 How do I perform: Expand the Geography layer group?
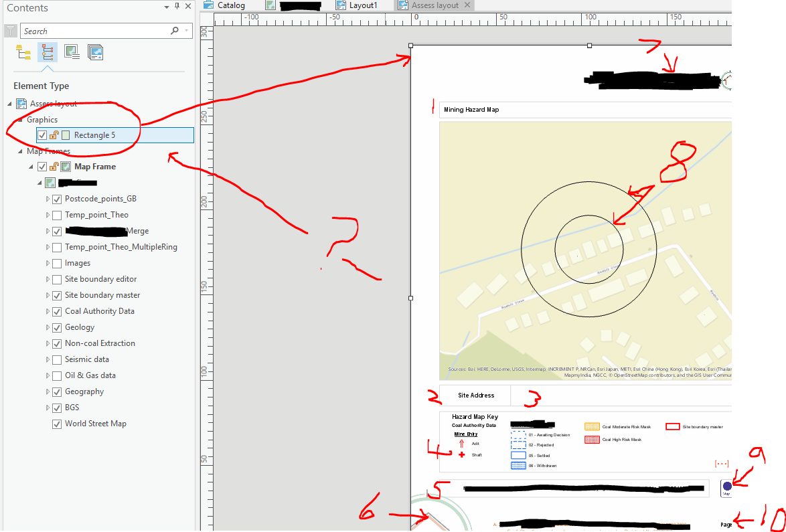[48, 391]
